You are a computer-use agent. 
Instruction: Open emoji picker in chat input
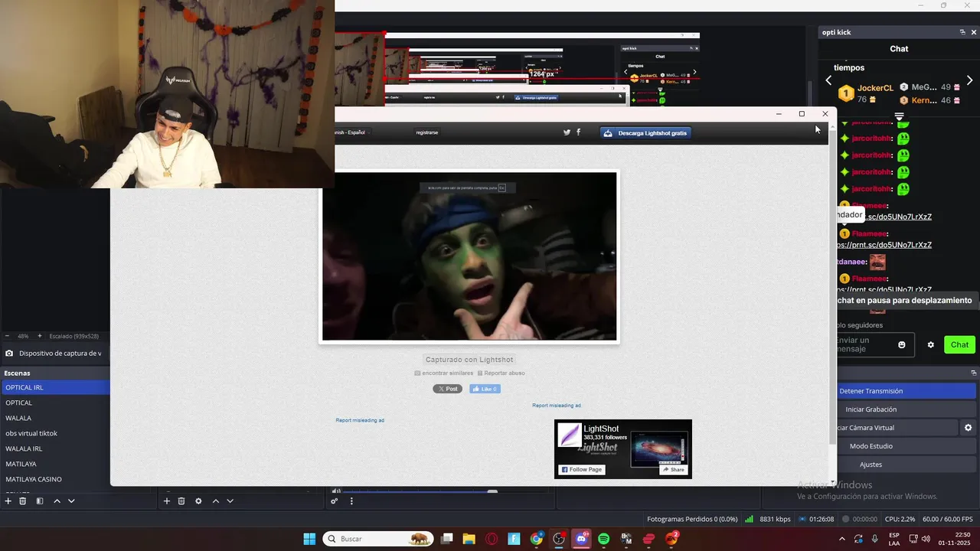coord(901,344)
